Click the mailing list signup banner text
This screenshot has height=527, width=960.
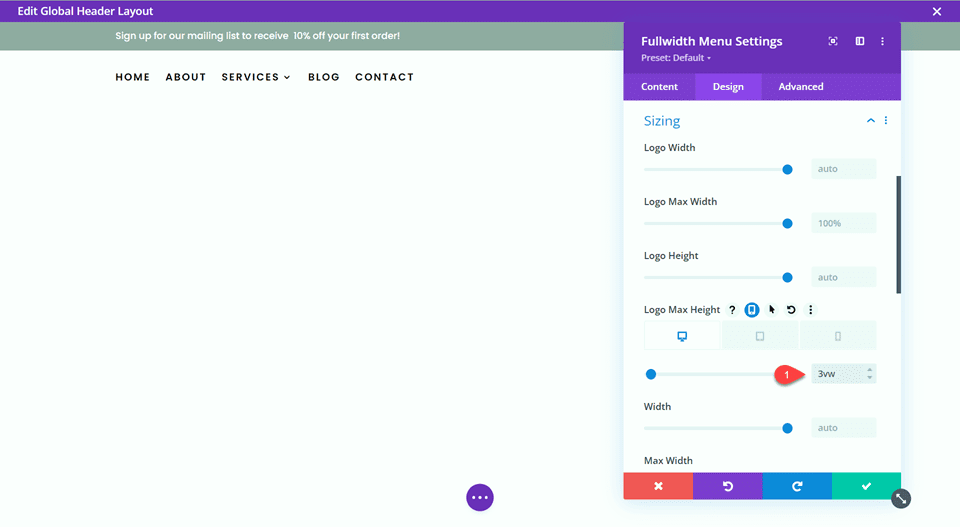[258, 36]
